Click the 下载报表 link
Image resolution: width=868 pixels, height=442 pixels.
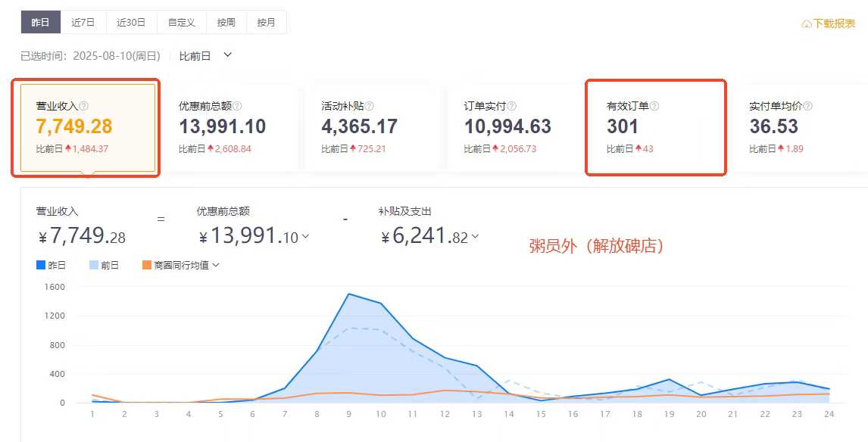tap(829, 23)
